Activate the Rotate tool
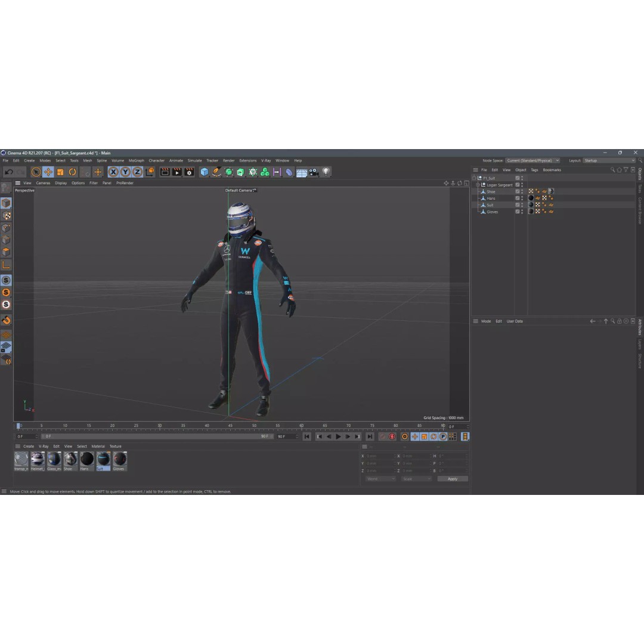Screen dimensions: 644x644 [x=72, y=172]
